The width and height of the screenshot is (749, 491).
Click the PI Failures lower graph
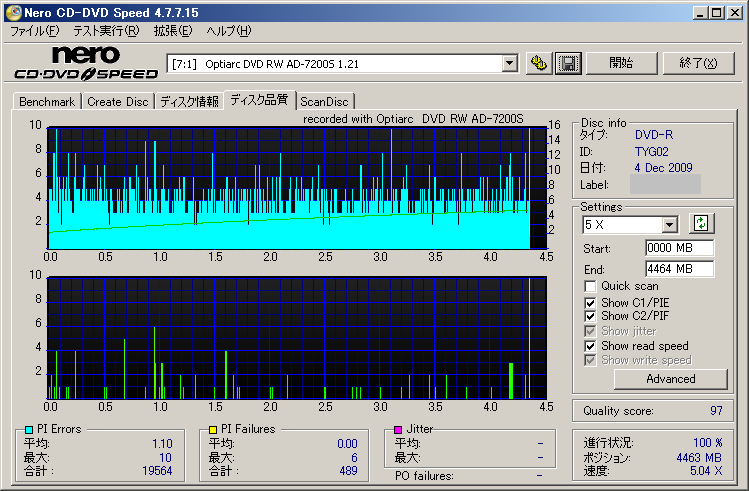297,338
